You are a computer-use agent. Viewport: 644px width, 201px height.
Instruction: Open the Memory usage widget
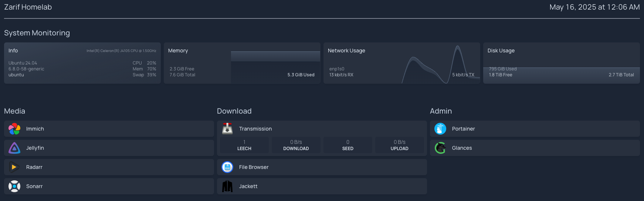coord(242,63)
